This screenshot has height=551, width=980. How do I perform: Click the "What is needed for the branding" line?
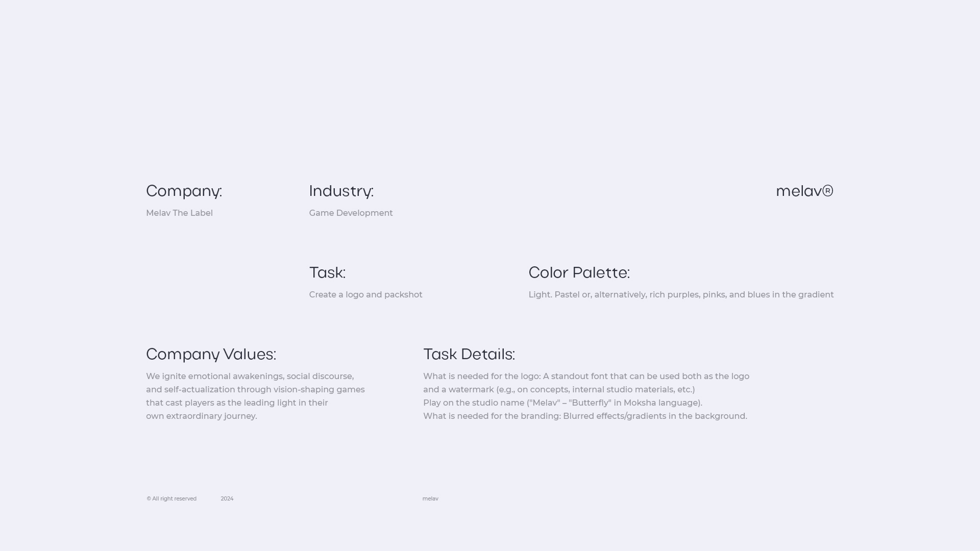click(585, 416)
